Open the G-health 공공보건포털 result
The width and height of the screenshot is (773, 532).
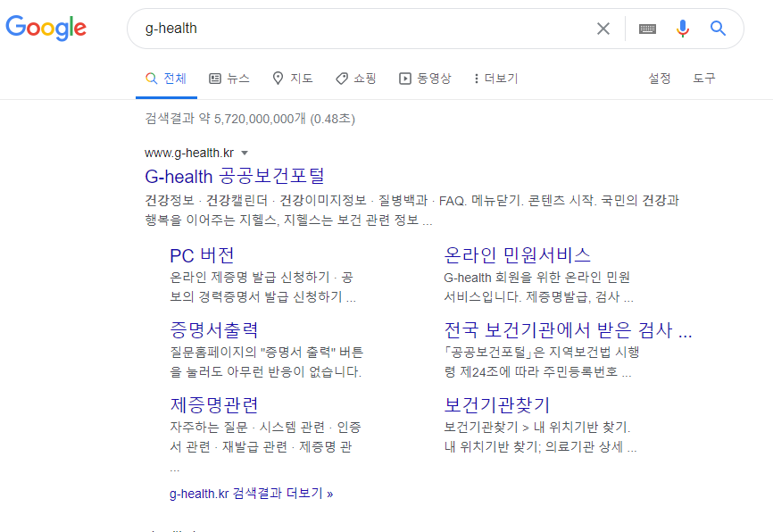pos(235,176)
